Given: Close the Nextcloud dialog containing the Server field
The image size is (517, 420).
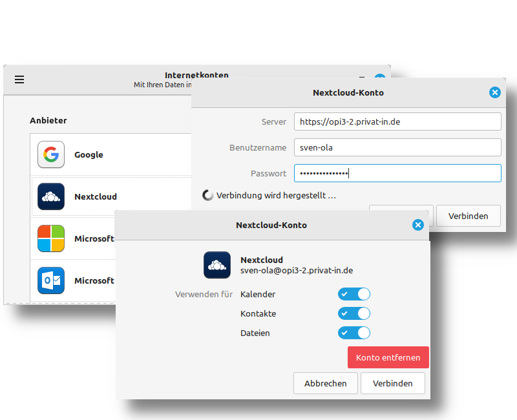Looking at the screenshot, I should click(495, 92).
